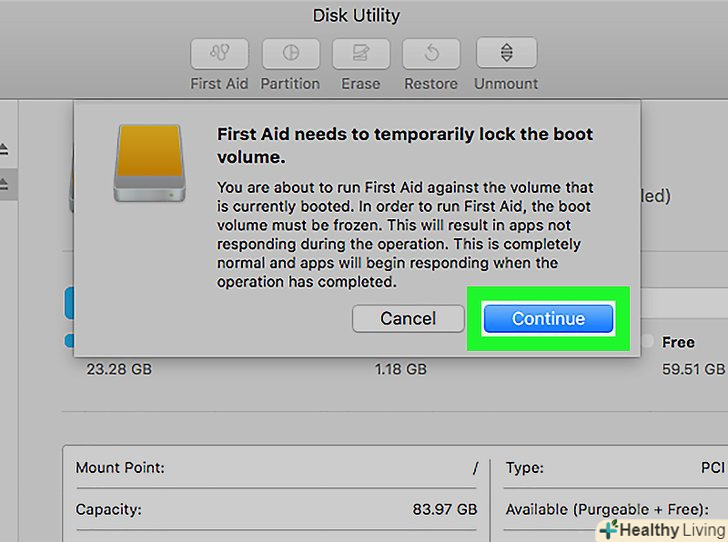Click the Disk Utility window title

tap(356, 15)
